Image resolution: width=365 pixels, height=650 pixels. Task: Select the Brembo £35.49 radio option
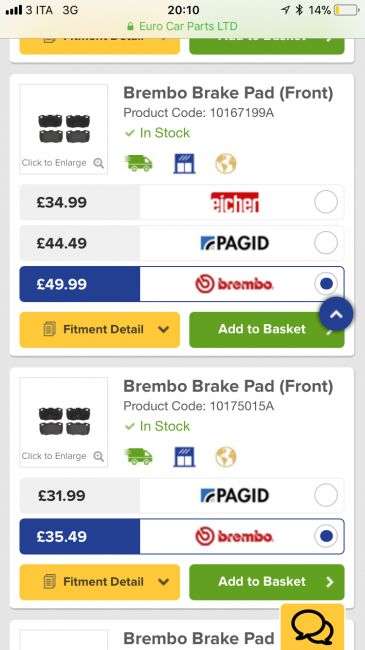(326, 536)
